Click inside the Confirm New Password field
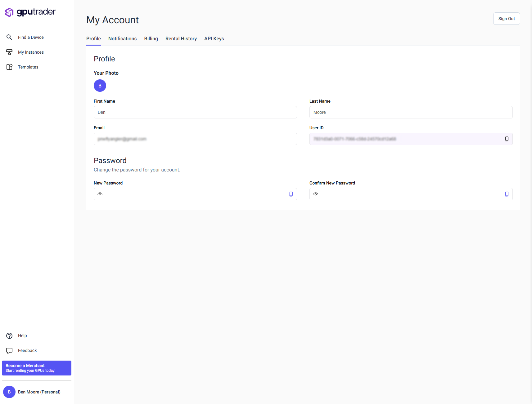 (411, 194)
